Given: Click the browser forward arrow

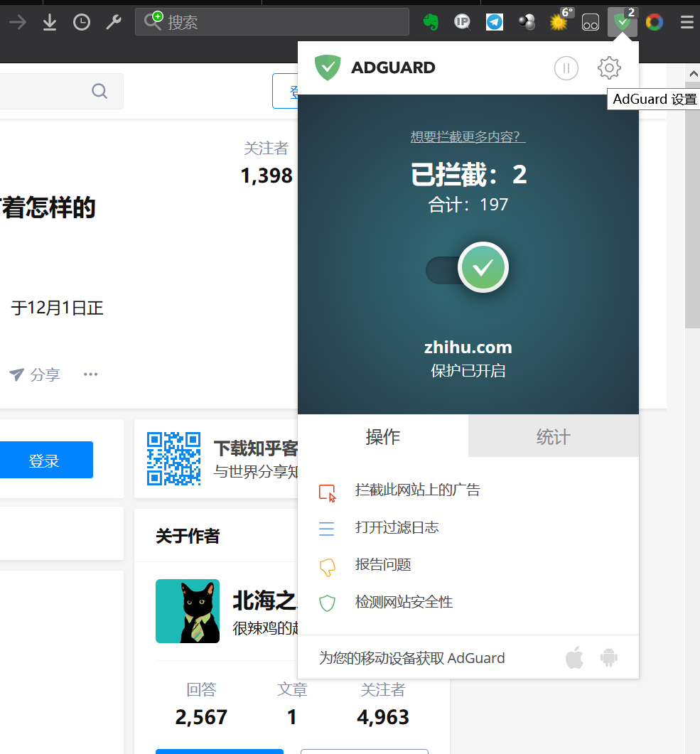Looking at the screenshot, I should coord(18,22).
